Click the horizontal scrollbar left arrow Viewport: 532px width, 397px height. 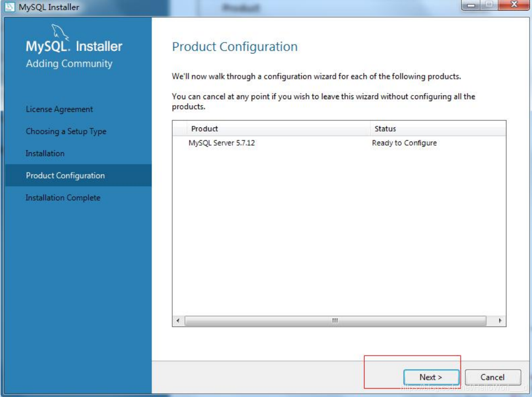point(178,321)
